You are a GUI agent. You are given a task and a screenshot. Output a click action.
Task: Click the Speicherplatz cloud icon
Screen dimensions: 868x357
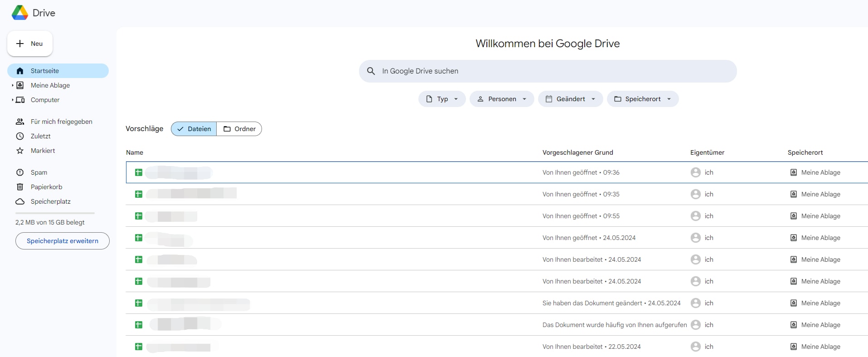pyautogui.click(x=20, y=201)
